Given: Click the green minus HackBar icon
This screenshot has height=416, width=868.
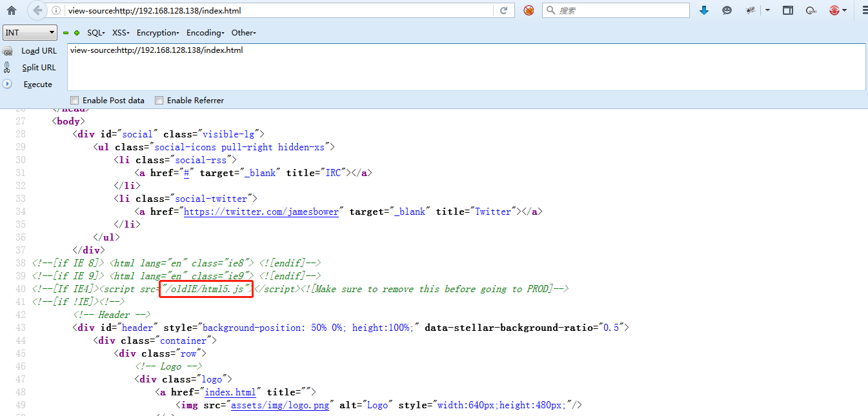Looking at the screenshot, I should click(66, 33).
